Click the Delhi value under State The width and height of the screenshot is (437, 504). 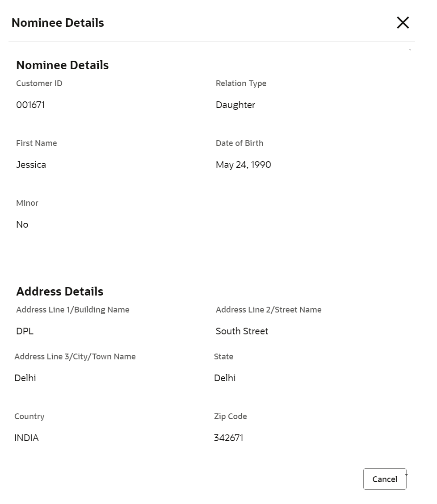pos(224,378)
